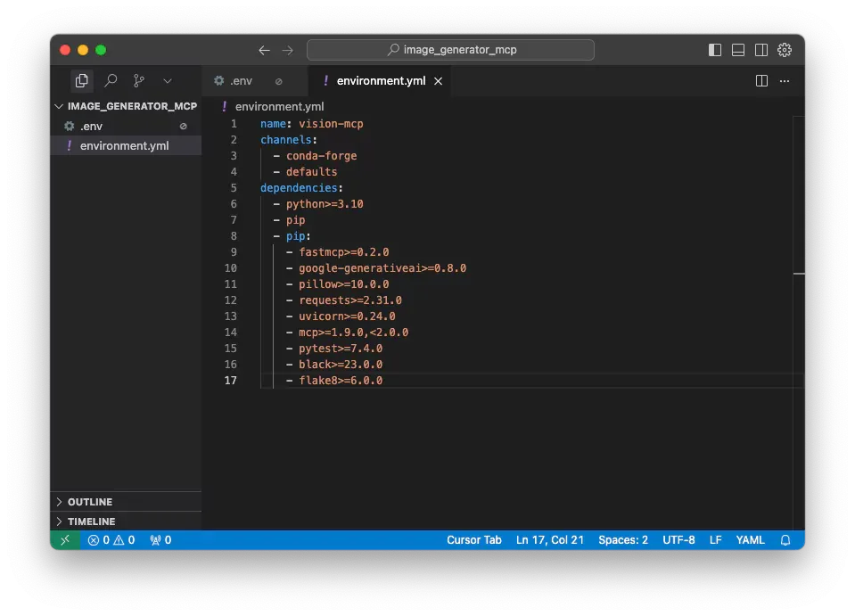The image size is (855, 616).
Task: Click the 'dependencies:' key
Action: 301,187
